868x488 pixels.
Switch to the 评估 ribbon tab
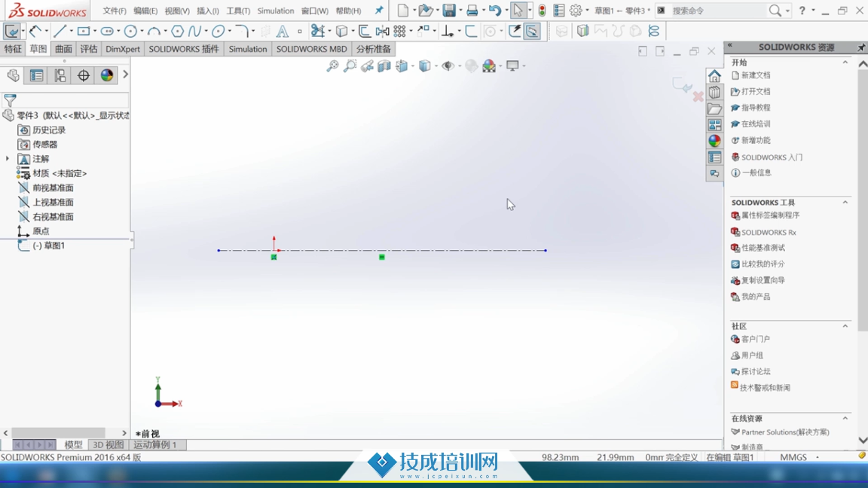pyautogui.click(x=89, y=49)
